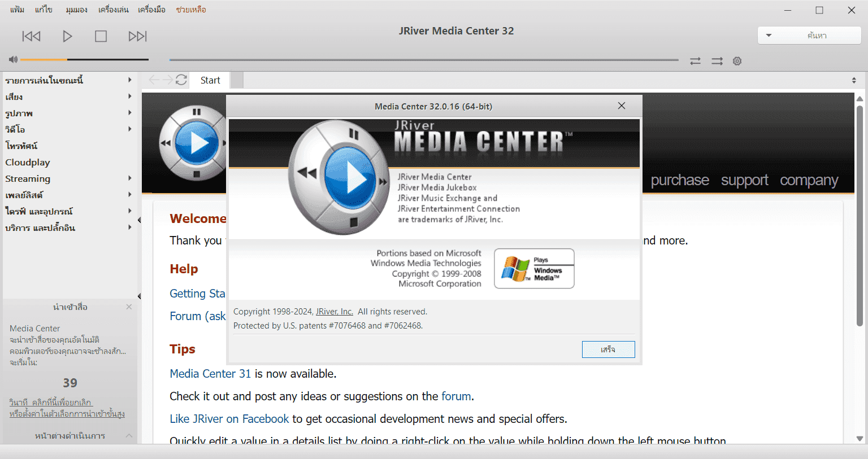
Task: Start playback with the Play button
Action: click(67, 36)
